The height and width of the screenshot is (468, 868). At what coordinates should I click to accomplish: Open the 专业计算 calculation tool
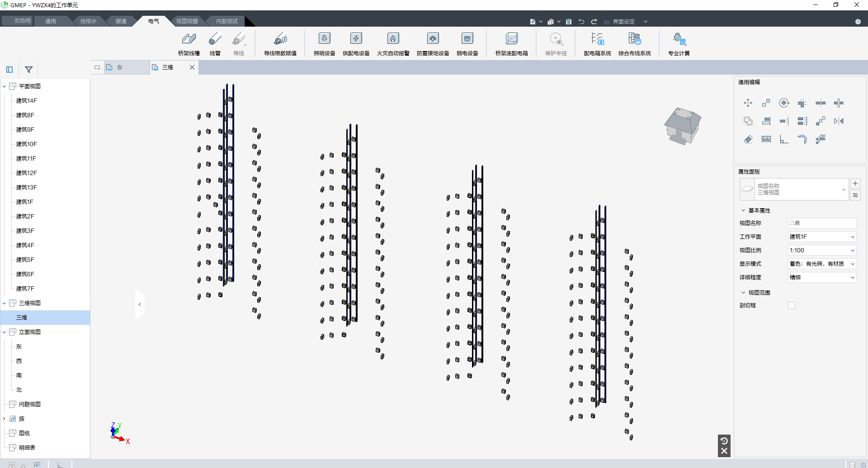[x=679, y=44]
